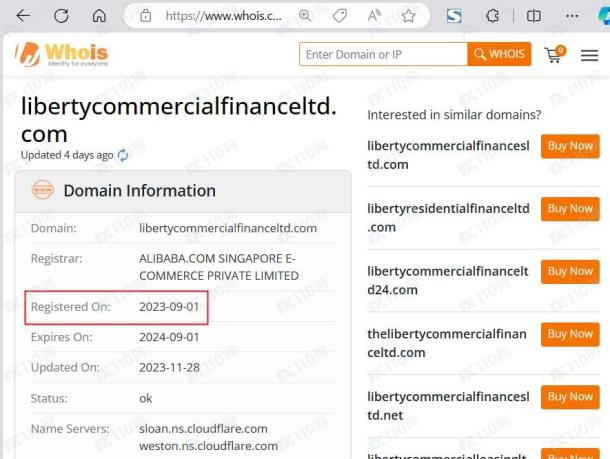Click the registrar ALIBABA.COM SINGAPORE text
610x459 pixels.
click(219, 267)
